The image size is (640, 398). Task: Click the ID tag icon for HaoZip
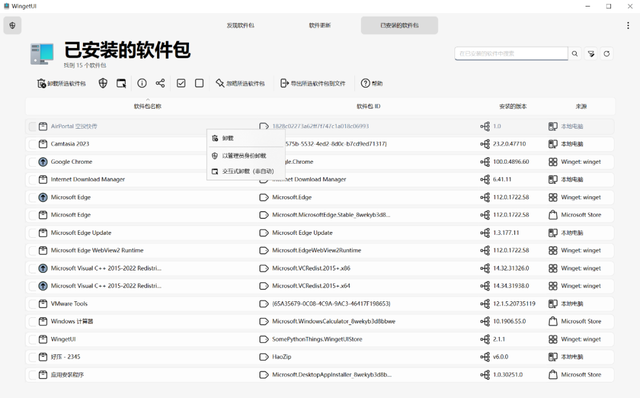264,357
